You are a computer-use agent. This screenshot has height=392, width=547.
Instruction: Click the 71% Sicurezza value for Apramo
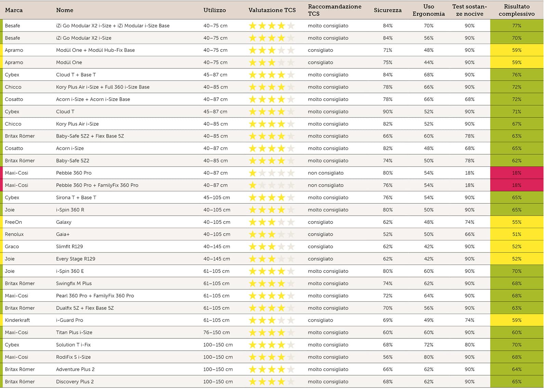coord(388,50)
